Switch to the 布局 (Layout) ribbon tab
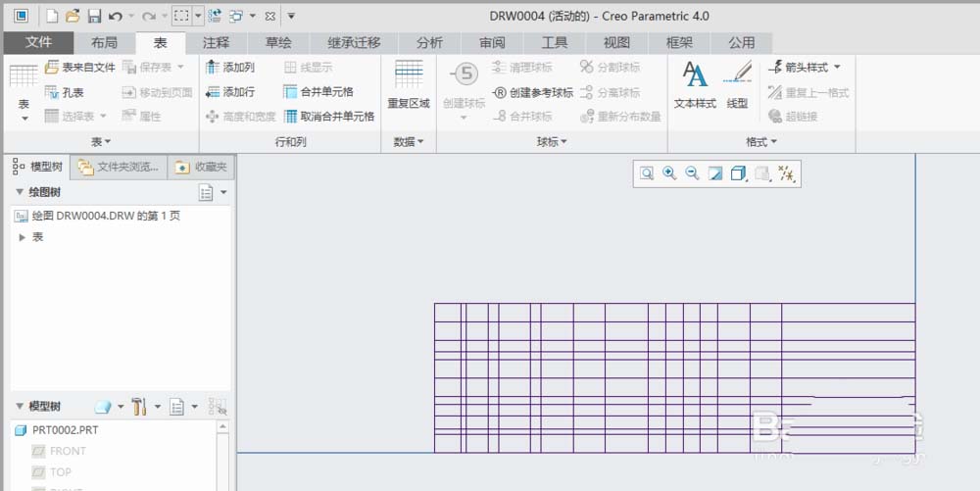The height and width of the screenshot is (491, 980). point(104,42)
